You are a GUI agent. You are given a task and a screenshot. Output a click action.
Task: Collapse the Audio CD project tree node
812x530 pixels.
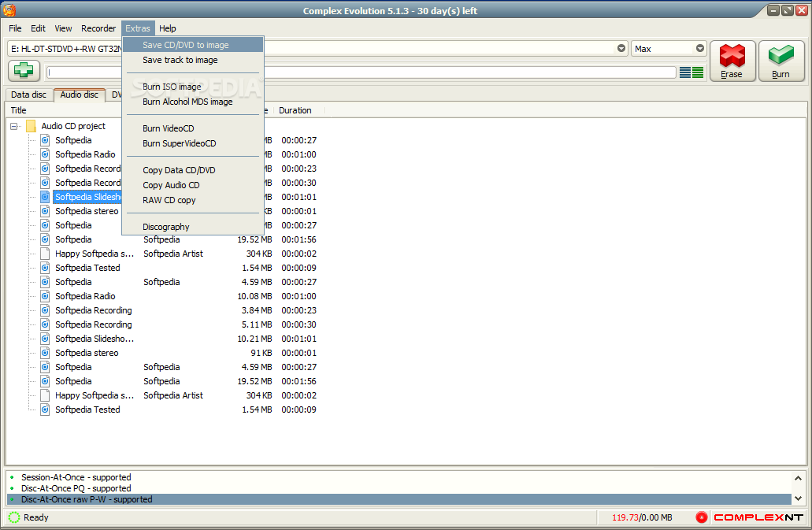(x=14, y=126)
